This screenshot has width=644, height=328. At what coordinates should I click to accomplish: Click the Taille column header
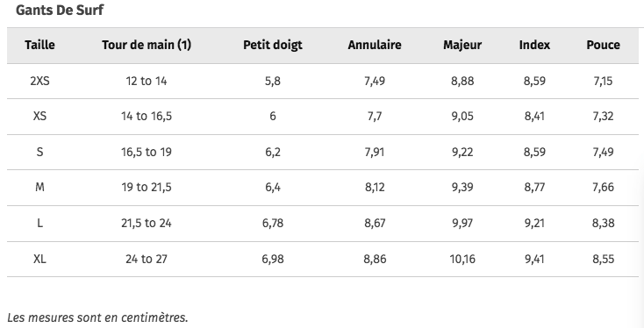[x=39, y=45]
